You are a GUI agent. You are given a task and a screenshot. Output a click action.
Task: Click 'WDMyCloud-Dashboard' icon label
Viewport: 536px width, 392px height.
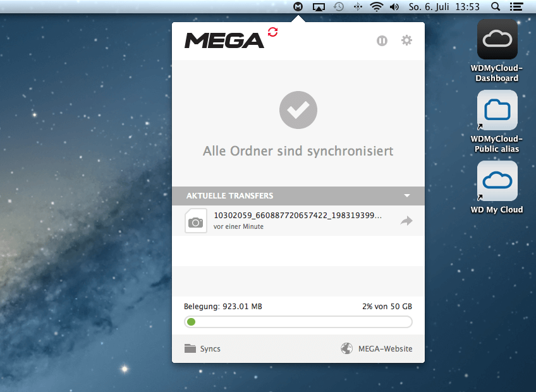(x=497, y=73)
